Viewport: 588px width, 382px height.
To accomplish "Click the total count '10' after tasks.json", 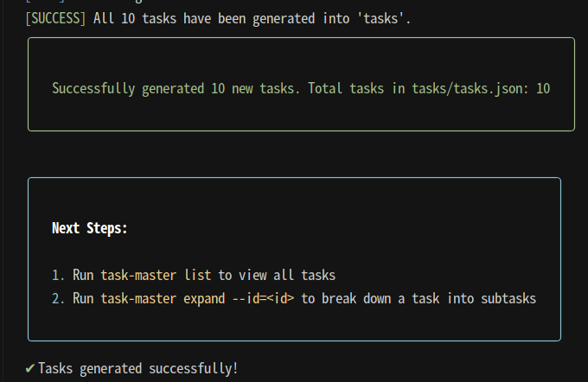I will pos(543,89).
